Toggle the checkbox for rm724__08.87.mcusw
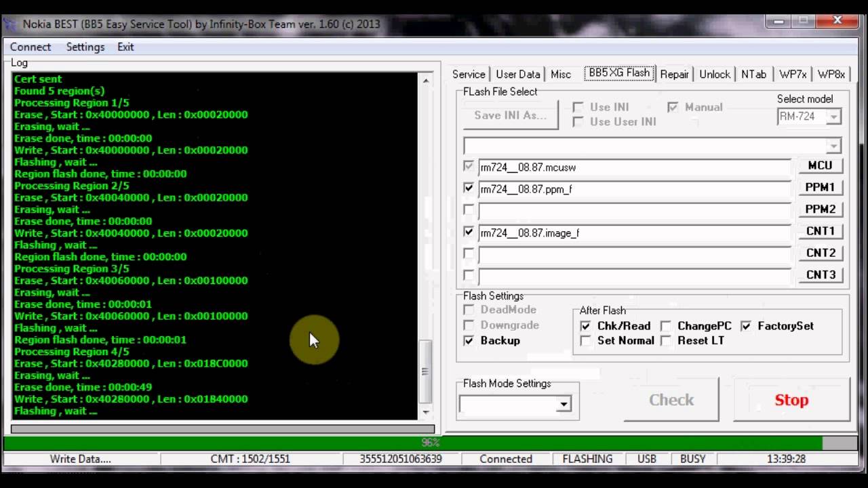 click(x=469, y=166)
